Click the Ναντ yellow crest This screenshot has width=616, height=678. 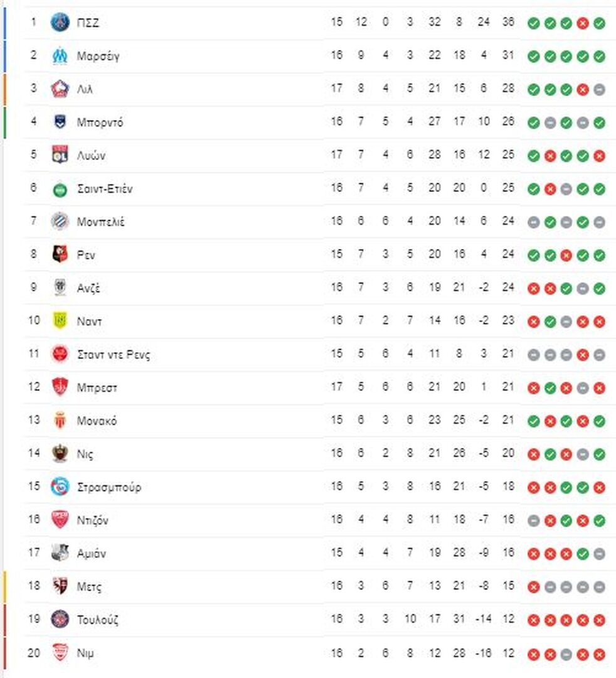click(x=60, y=320)
